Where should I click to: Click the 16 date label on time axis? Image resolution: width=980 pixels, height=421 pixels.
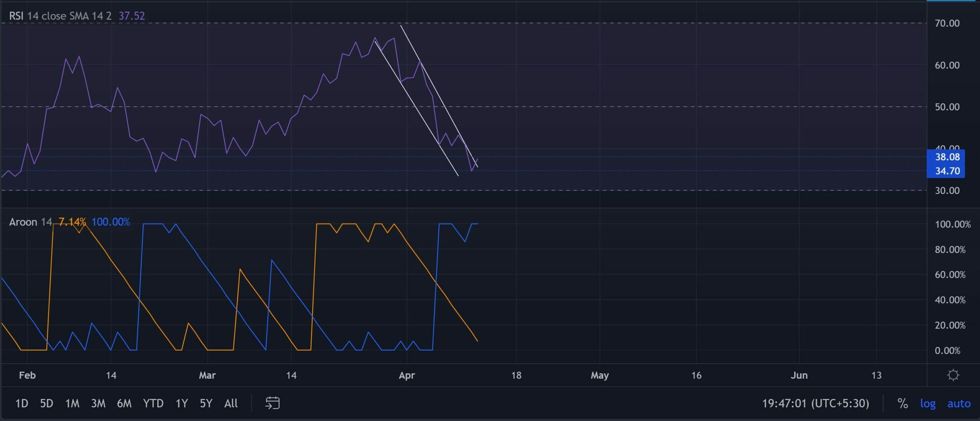click(x=696, y=375)
